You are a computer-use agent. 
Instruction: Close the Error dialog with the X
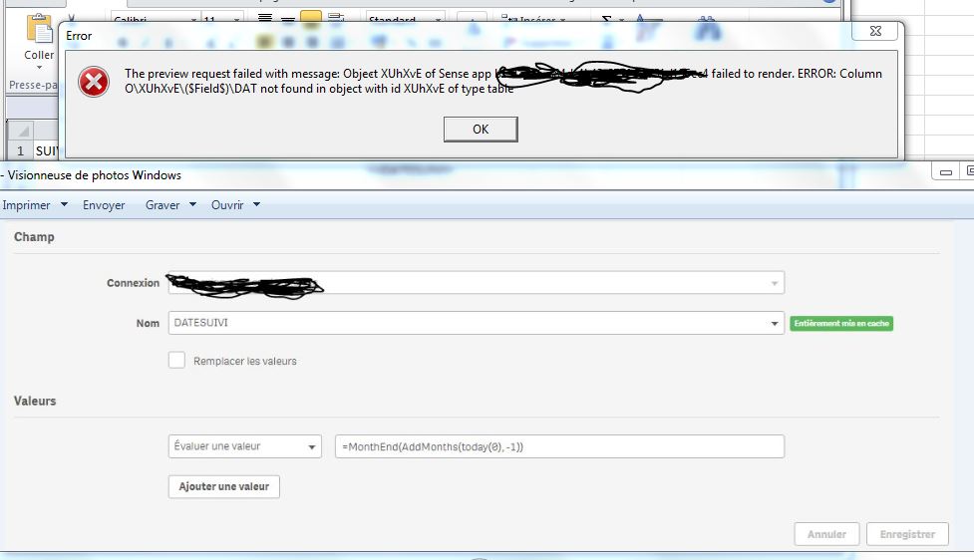[875, 31]
